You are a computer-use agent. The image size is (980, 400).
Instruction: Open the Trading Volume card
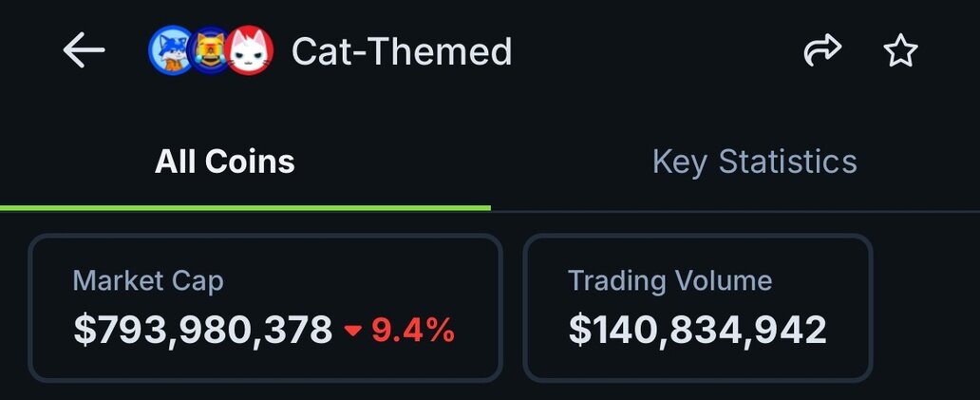(698, 308)
